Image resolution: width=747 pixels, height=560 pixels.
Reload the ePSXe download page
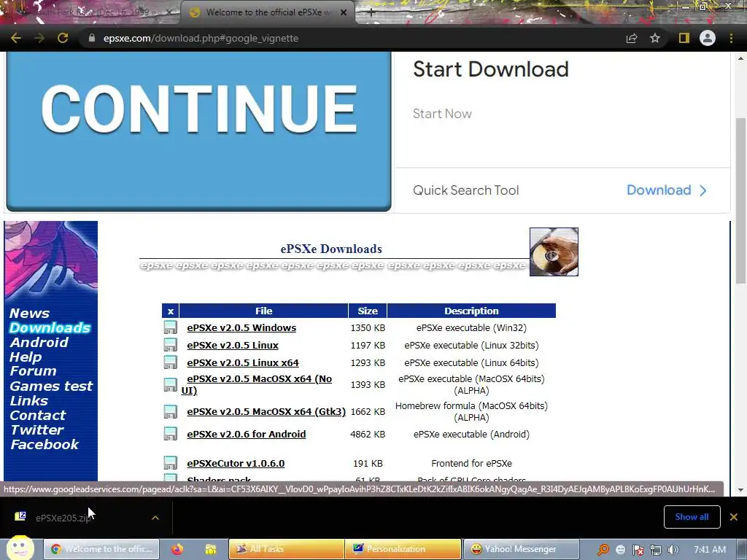pyautogui.click(x=63, y=38)
